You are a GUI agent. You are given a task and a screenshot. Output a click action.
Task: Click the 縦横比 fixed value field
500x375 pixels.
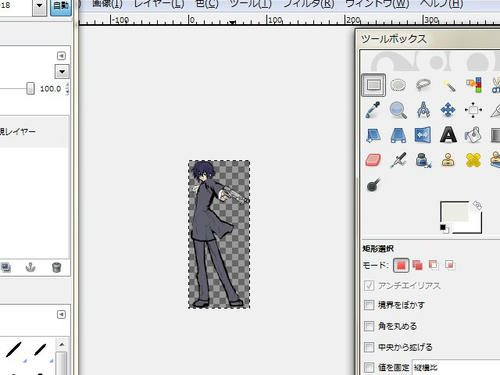(456, 367)
